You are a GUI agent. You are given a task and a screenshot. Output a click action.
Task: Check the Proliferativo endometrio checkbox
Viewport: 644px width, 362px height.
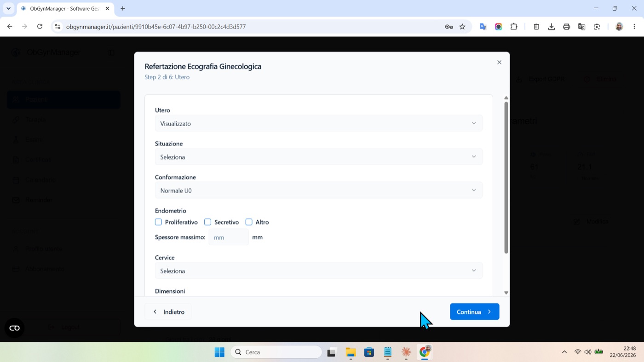pyautogui.click(x=158, y=222)
